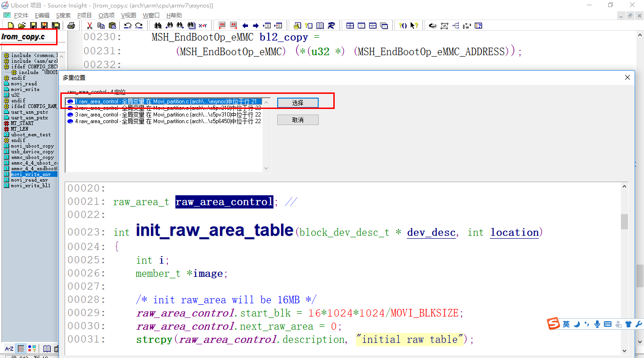Click the blue Go Back arrow
The height and width of the screenshot is (358, 644).
click(x=245, y=25)
